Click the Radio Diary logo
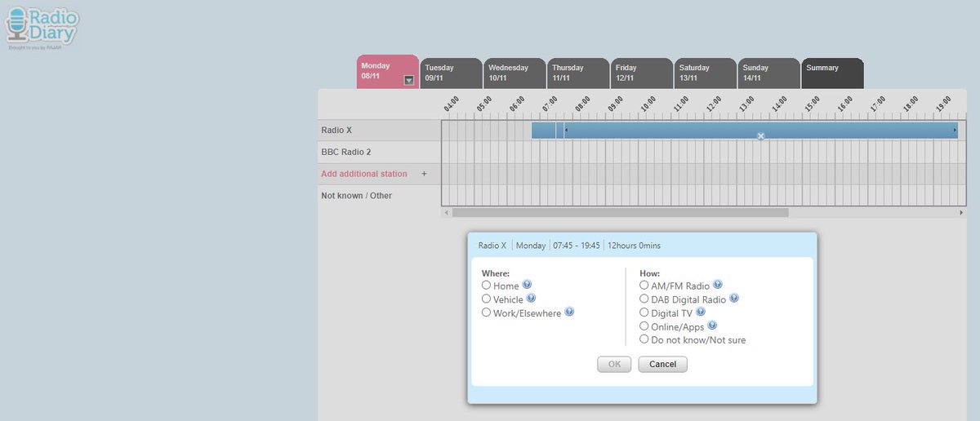Screen dimensions: 980x421 click(41, 28)
